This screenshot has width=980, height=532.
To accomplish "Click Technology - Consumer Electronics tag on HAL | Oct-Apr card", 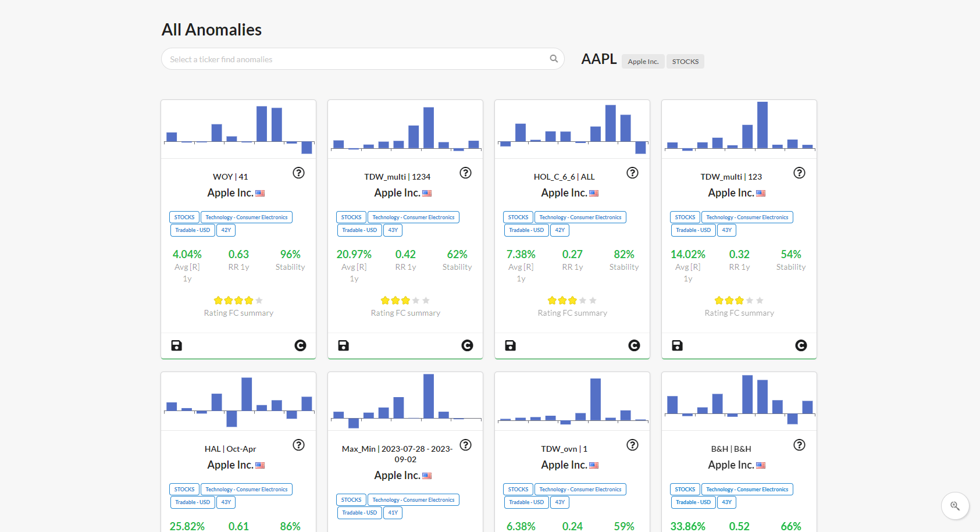I will (247, 490).
